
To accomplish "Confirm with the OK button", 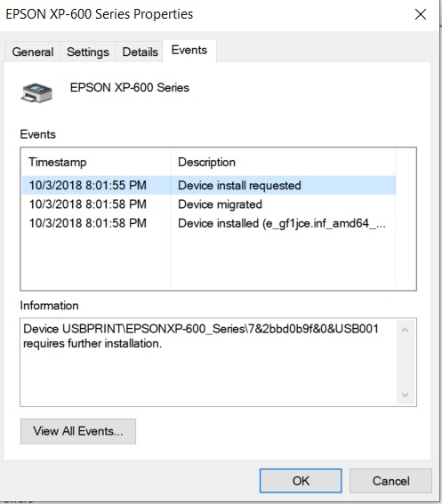I will pyautogui.click(x=301, y=481).
